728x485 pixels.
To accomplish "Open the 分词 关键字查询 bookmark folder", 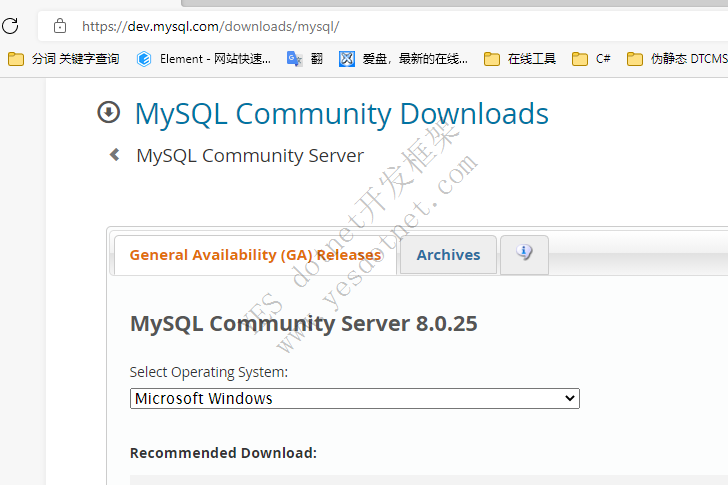I will coord(63,59).
